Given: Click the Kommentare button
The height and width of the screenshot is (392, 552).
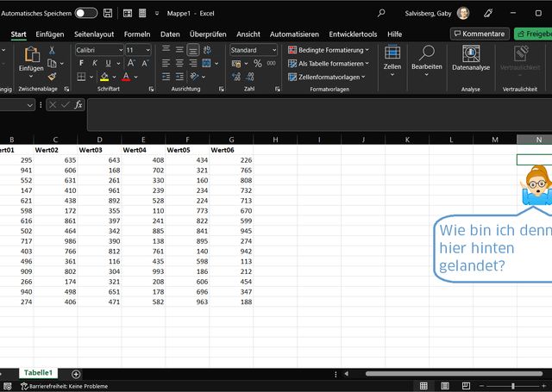Looking at the screenshot, I should 480,34.
